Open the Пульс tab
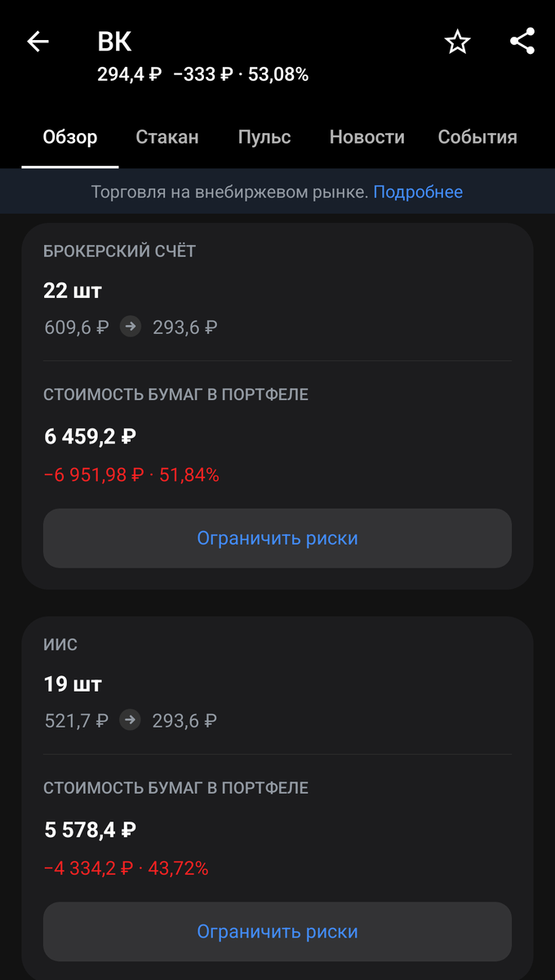Image resolution: width=555 pixels, height=980 pixels. click(264, 137)
